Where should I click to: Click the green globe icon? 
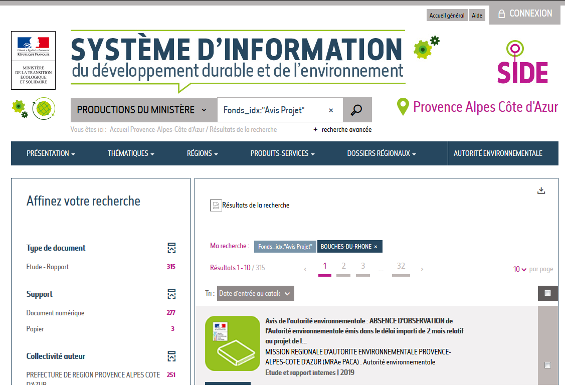pos(44,108)
